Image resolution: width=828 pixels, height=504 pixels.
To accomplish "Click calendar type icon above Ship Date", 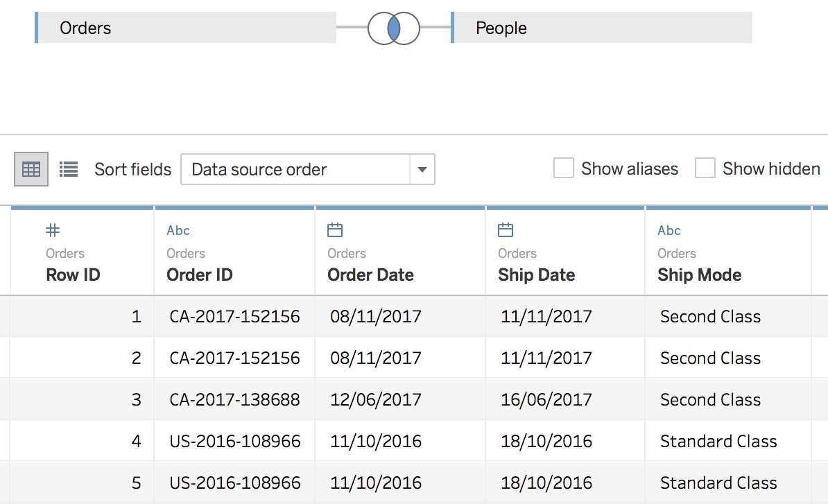I will tap(506, 230).
